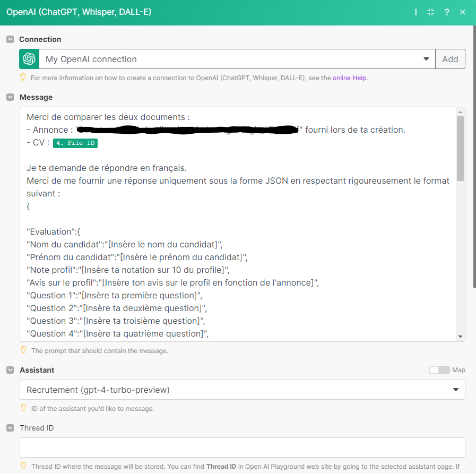Click the dialog scrollbar on right edge

coord(474,157)
